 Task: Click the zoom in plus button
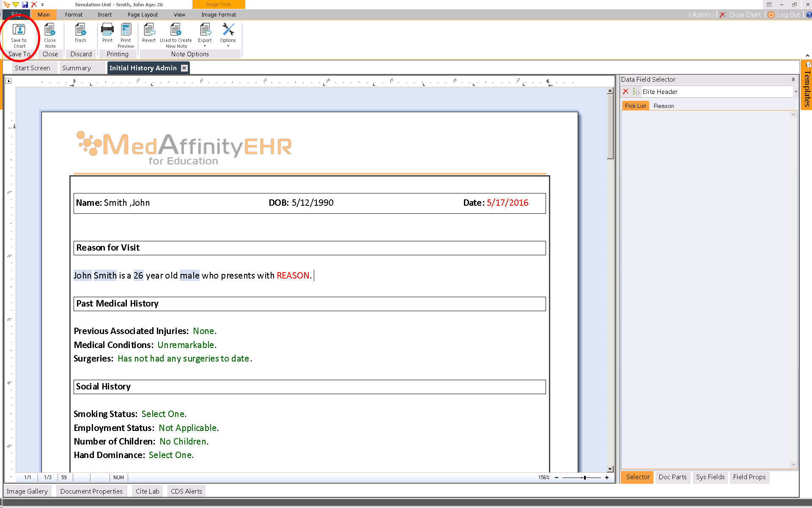pos(607,478)
